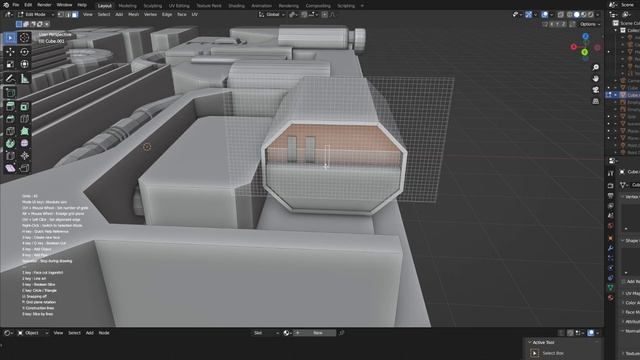Screen dimensions: 640x360
Task: Switch to the Sculpting workspace tab
Action: tap(152, 6)
